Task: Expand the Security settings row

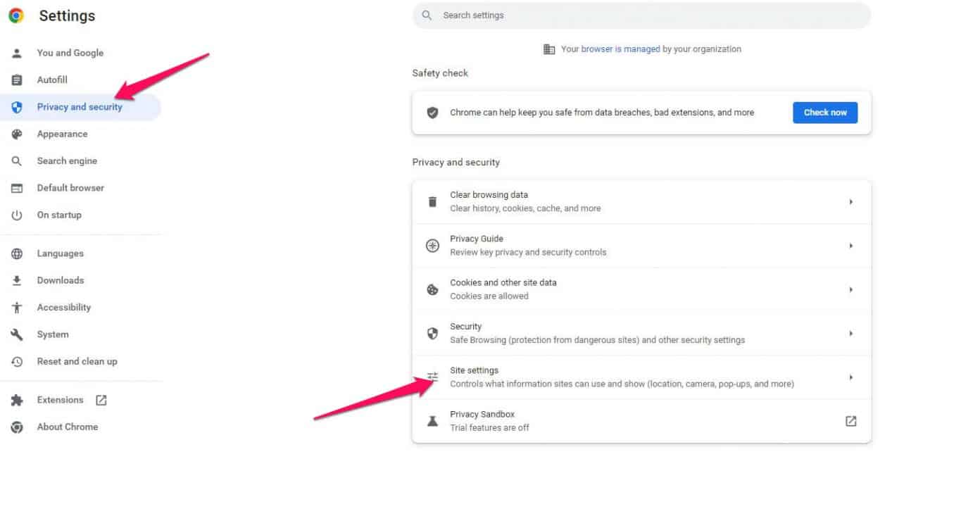Action: 851,333
